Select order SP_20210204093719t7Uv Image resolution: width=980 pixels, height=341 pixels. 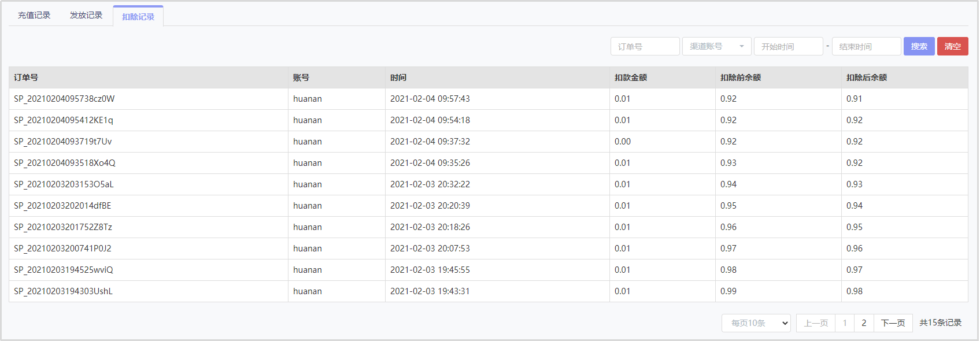click(63, 142)
